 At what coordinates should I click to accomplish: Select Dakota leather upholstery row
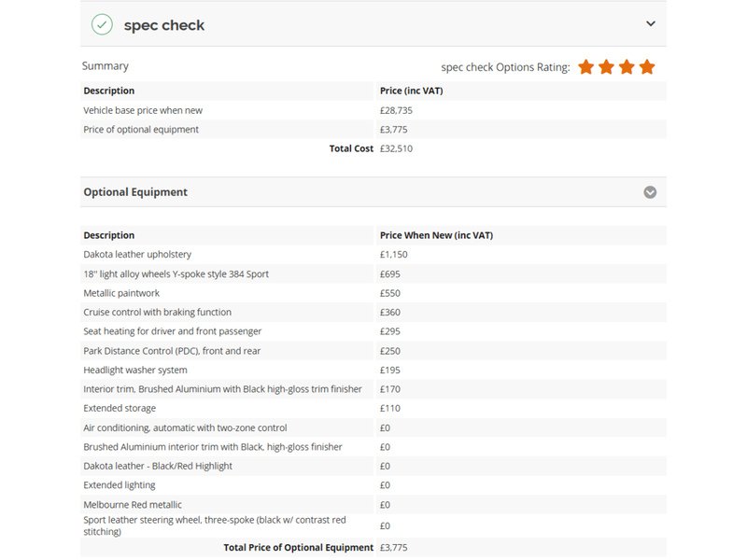(x=373, y=255)
